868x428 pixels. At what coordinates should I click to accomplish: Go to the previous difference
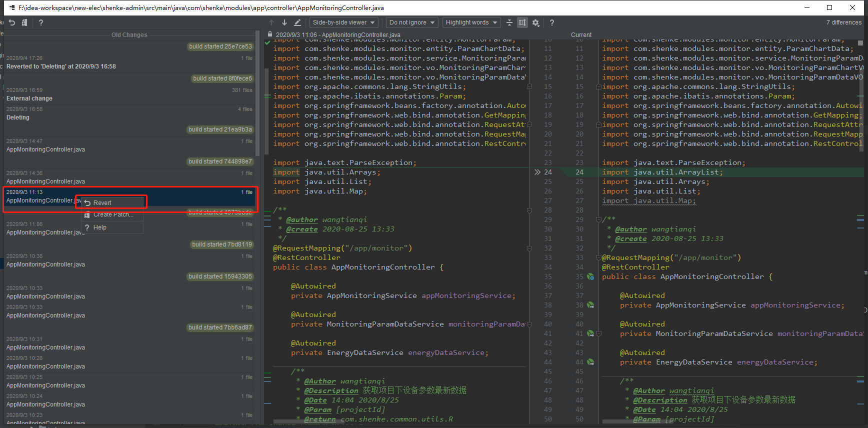(271, 22)
